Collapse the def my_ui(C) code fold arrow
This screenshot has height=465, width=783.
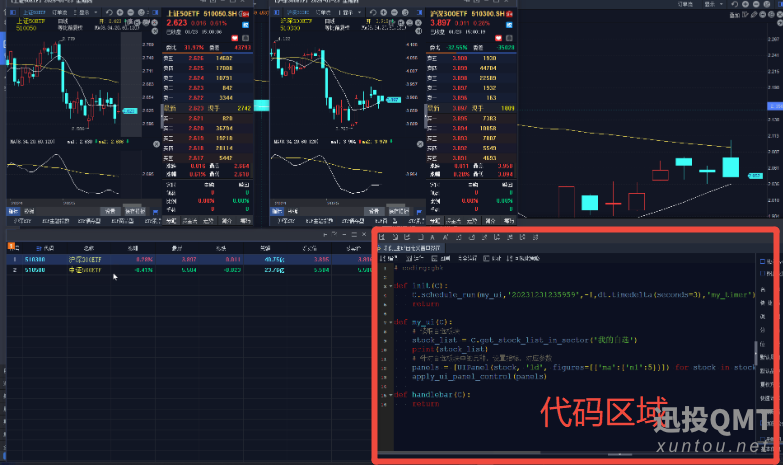coord(391,322)
